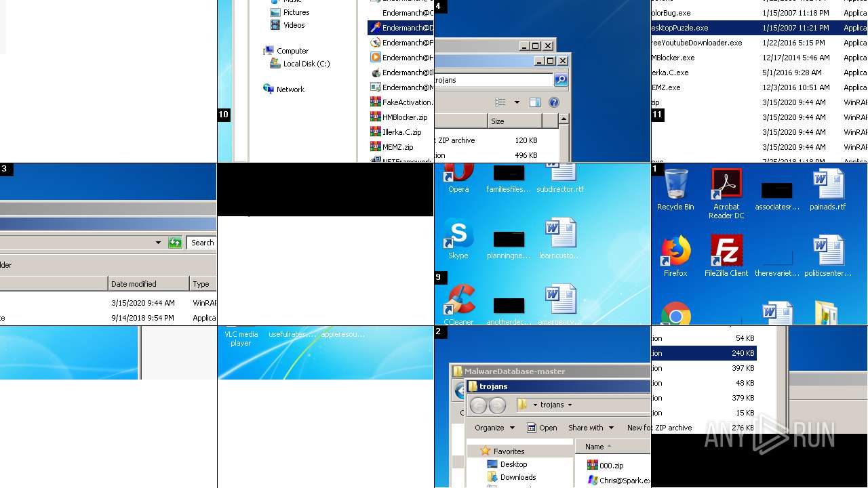Select the DesktopPuzzle.exe file row

point(759,28)
